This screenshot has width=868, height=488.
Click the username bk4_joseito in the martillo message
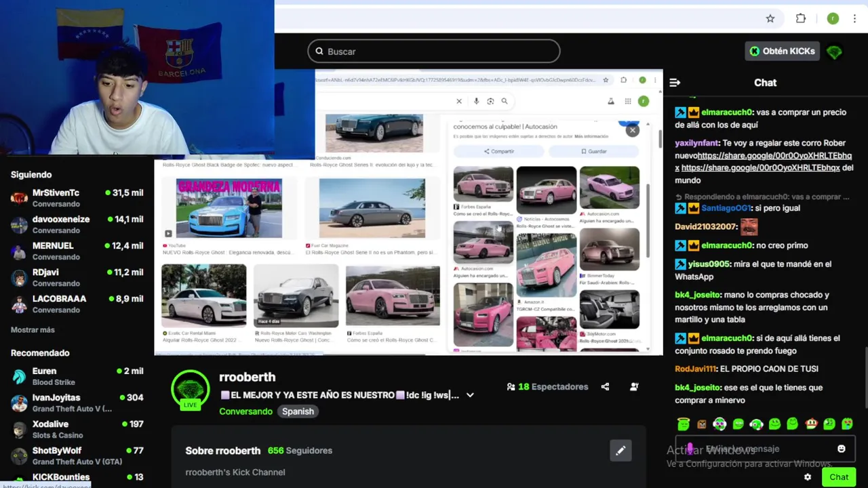coord(697,295)
